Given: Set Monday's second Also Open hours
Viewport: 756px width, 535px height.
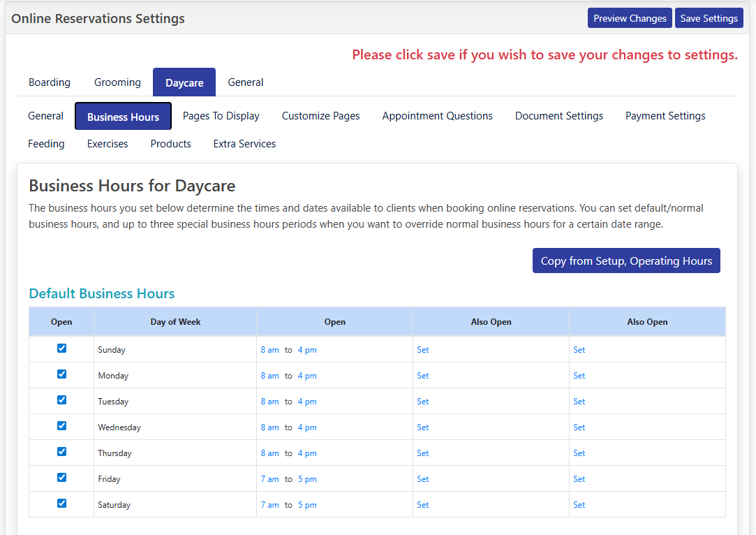Looking at the screenshot, I should click(579, 376).
